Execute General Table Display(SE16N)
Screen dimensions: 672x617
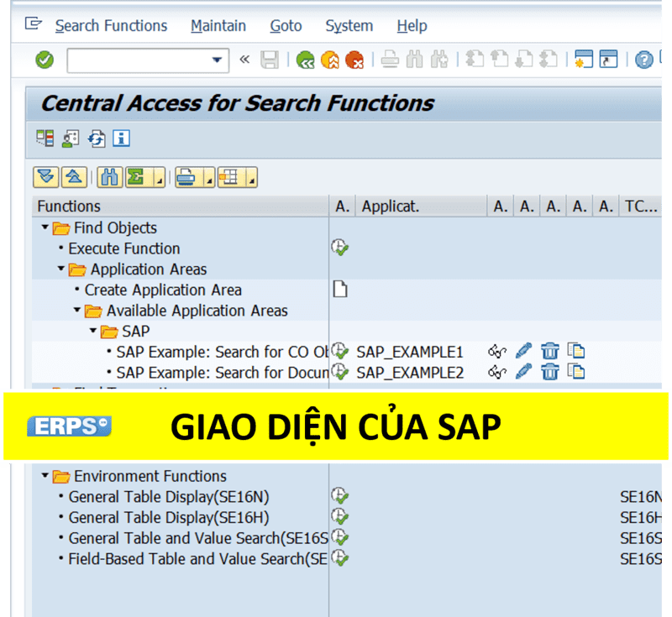339,496
